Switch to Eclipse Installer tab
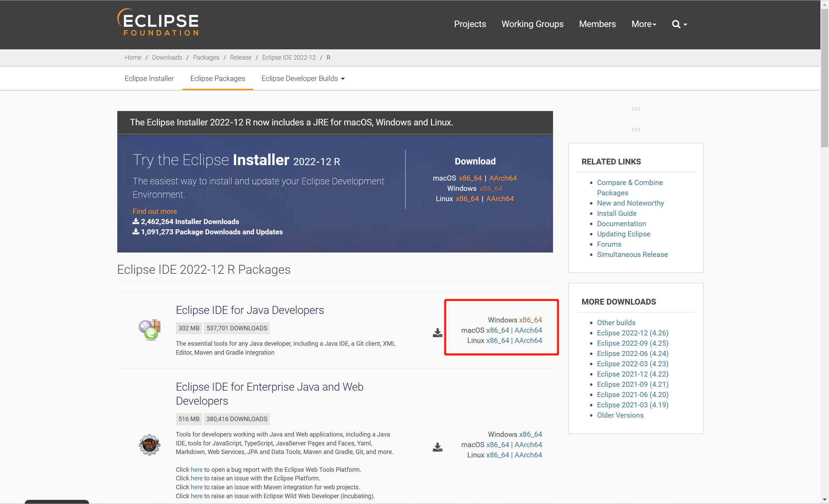The width and height of the screenshot is (829, 504). (x=149, y=78)
